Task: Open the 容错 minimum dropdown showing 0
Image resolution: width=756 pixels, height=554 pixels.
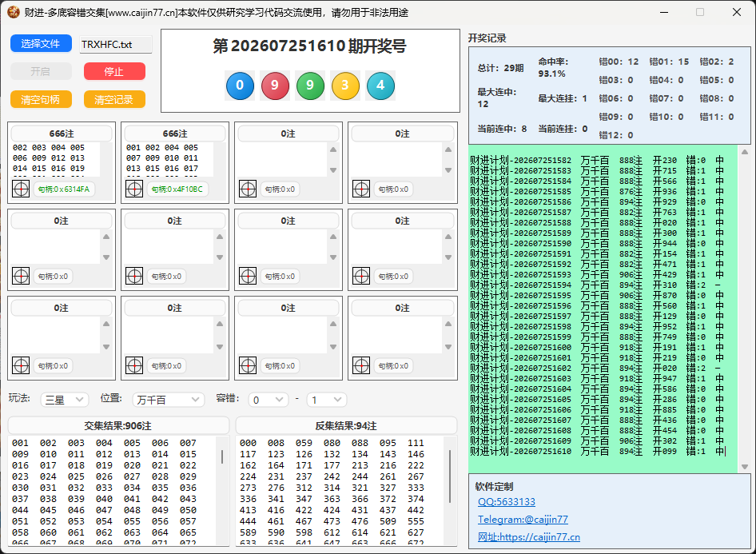Action: (269, 400)
